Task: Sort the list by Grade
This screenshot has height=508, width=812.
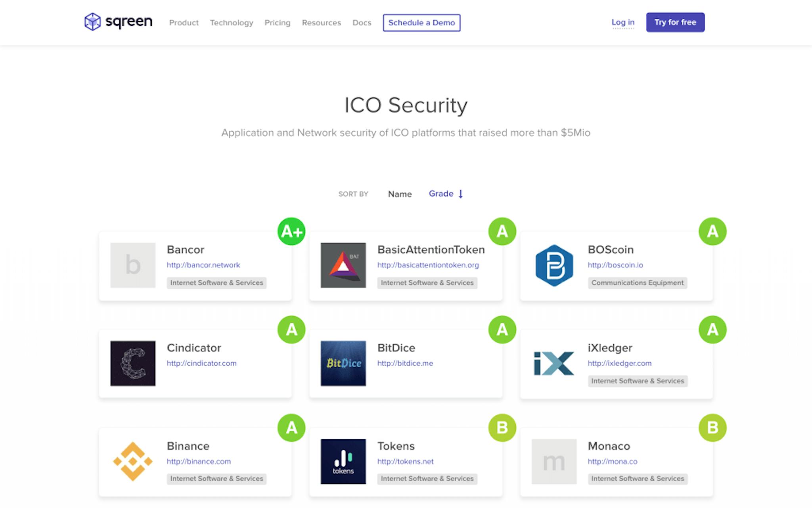Action: click(x=441, y=194)
